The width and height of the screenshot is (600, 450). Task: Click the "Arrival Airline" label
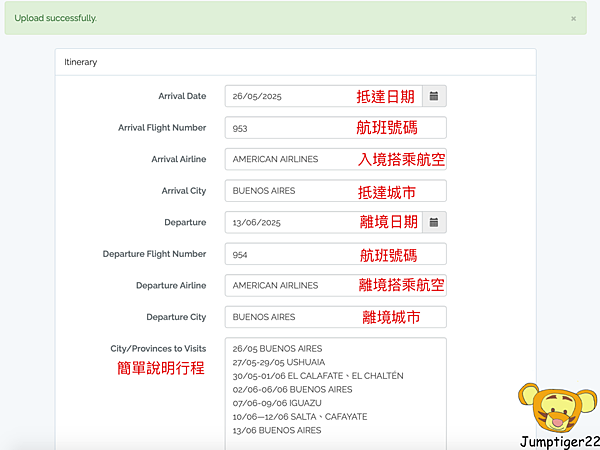tap(179, 159)
